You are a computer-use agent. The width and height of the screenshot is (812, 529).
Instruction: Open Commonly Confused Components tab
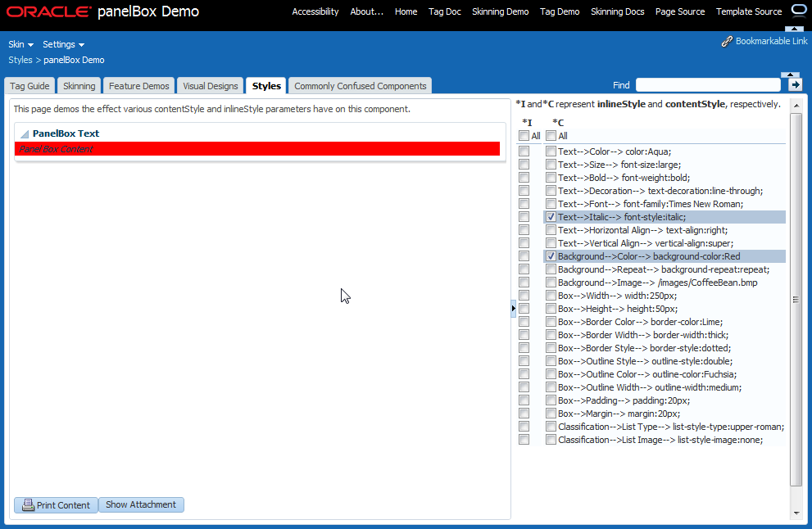tap(361, 86)
